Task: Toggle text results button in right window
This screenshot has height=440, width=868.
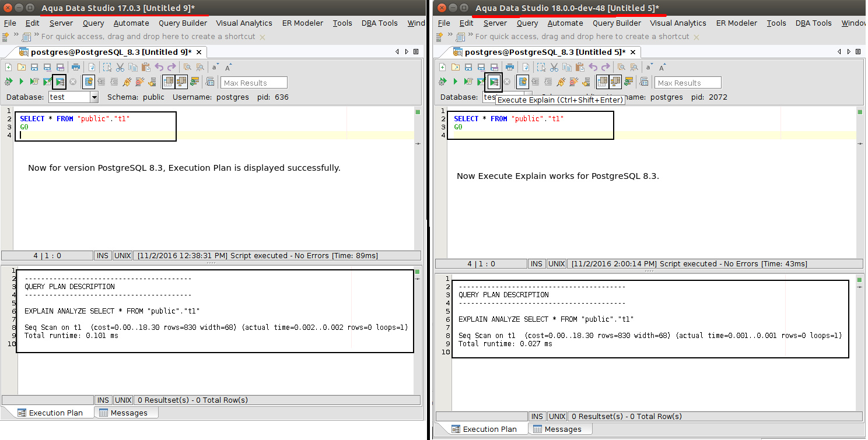Action: (615, 82)
